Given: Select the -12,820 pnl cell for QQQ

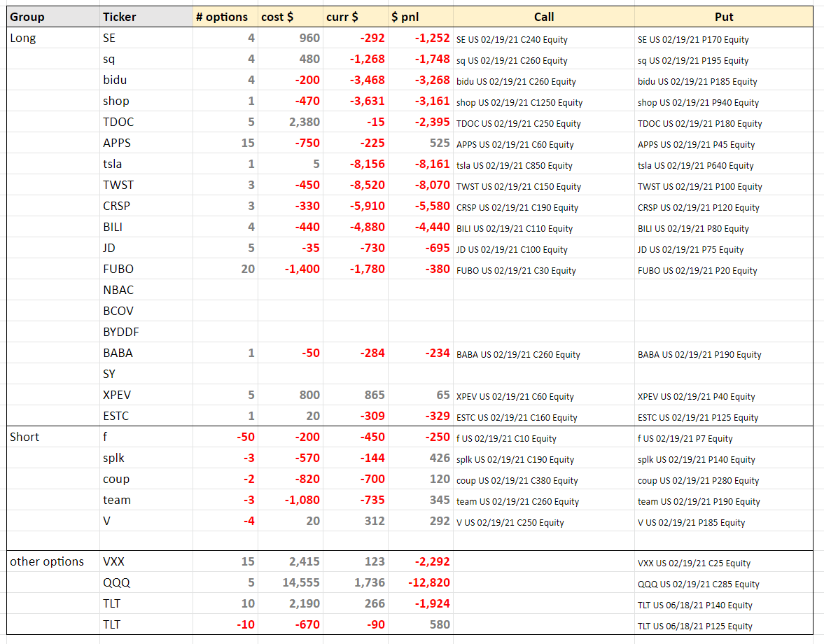Looking at the screenshot, I should tap(421, 582).
